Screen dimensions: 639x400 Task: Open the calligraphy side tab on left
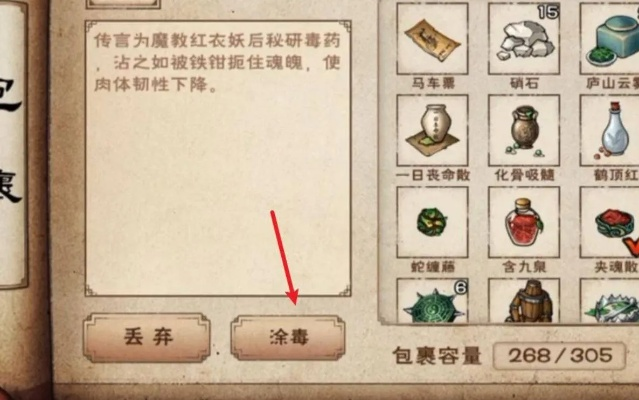point(13,143)
